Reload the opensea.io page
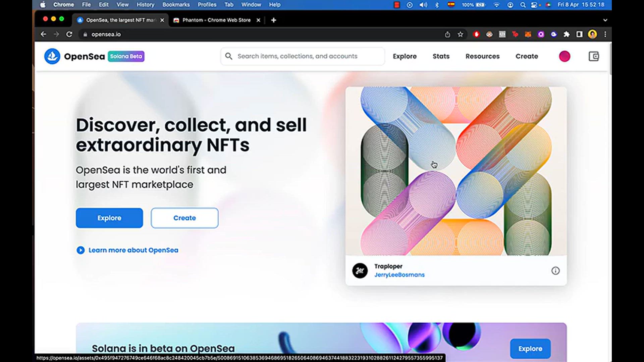644x362 pixels. click(x=69, y=34)
